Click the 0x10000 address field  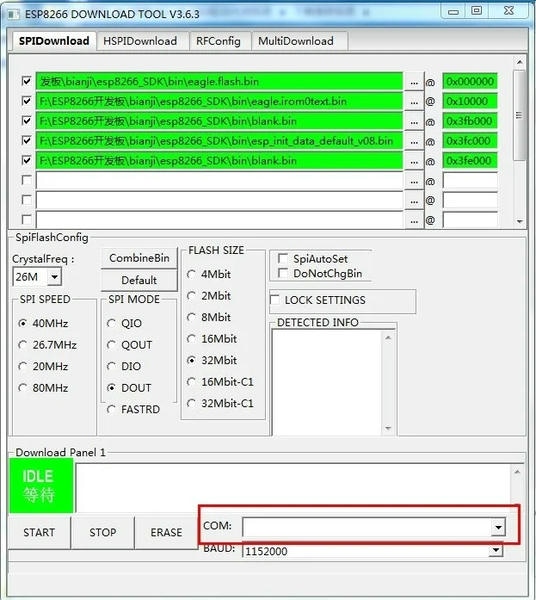(470, 101)
